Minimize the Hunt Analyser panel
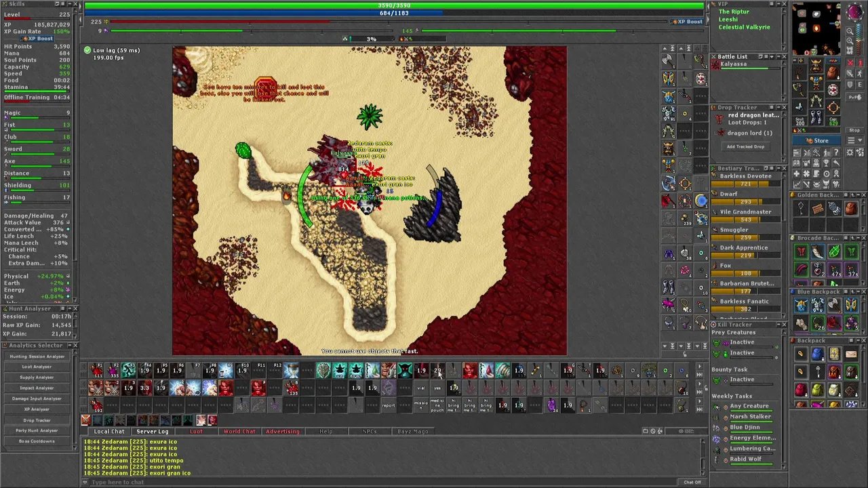This screenshot has width=868, height=488. (x=70, y=308)
